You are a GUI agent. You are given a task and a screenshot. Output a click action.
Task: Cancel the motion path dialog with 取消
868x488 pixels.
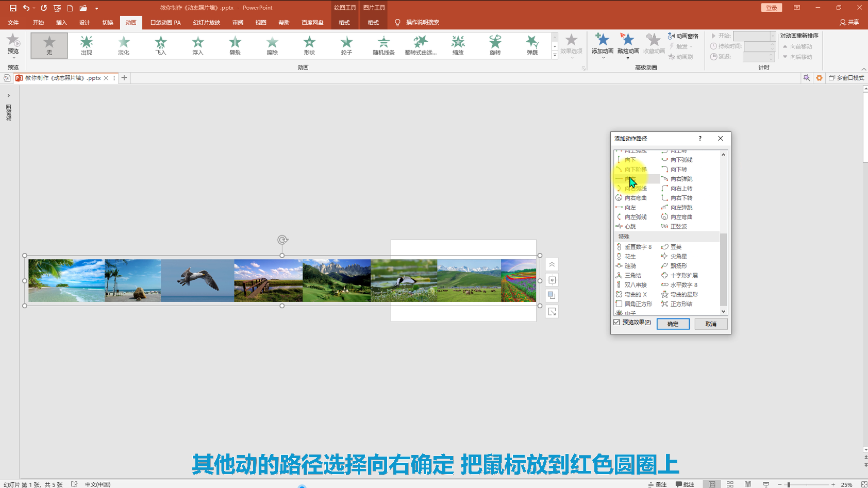point(711,324)
